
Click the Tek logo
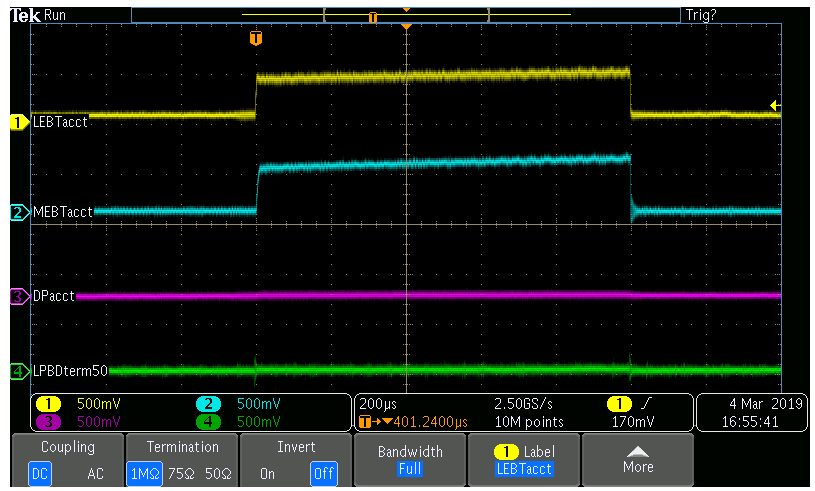pyautogui.click(x=25, y=16)
